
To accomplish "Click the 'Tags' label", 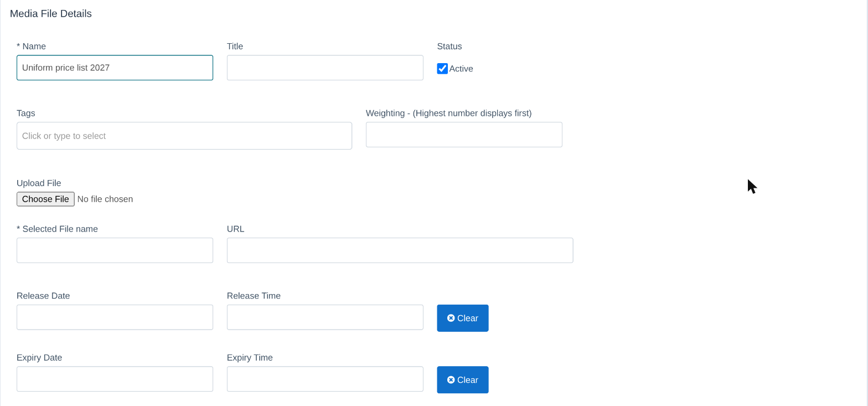I will [26, 113].
